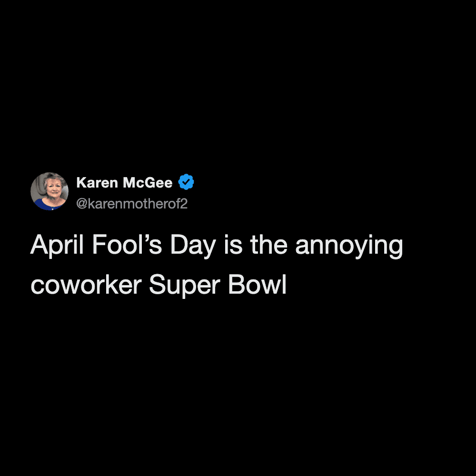
Task: Open Karen McGee's profile picture
Action: (x=50, y=191)
